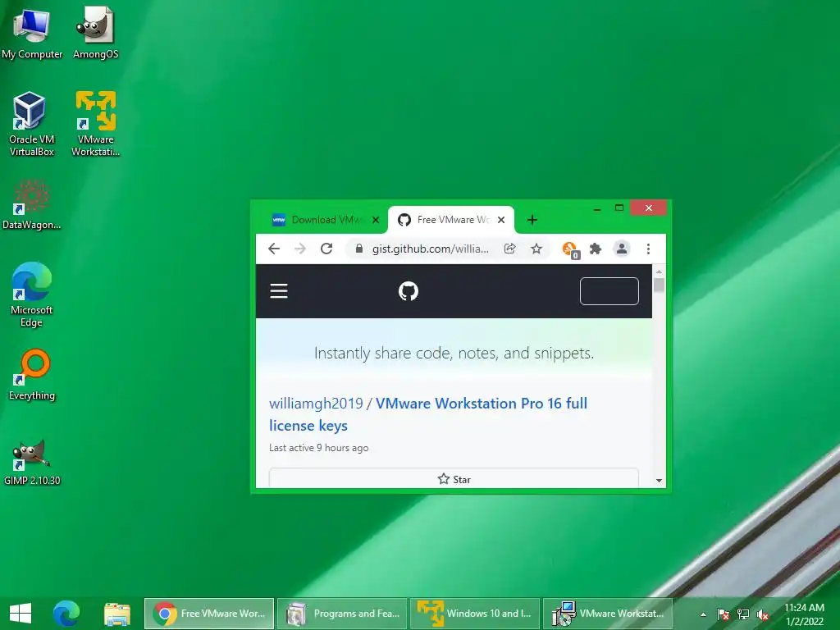Click the muted volume tray icon
The height and width of the screenshot is (630, 840).
pos(763,614)
